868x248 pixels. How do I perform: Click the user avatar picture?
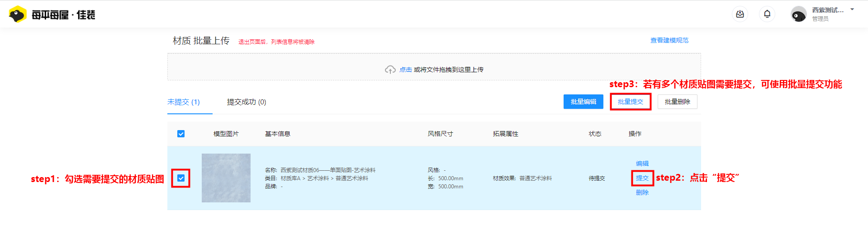point(798,14)
